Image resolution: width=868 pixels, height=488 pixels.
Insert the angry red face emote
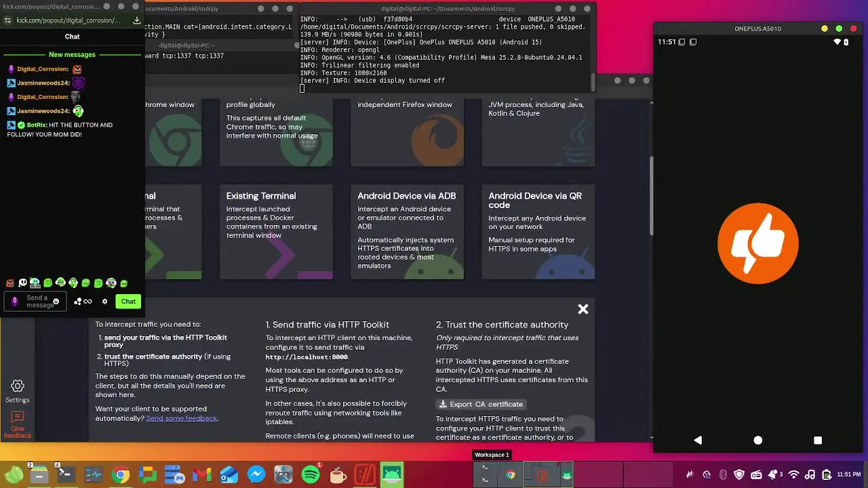pyautogui.click(x=10, y=283)
